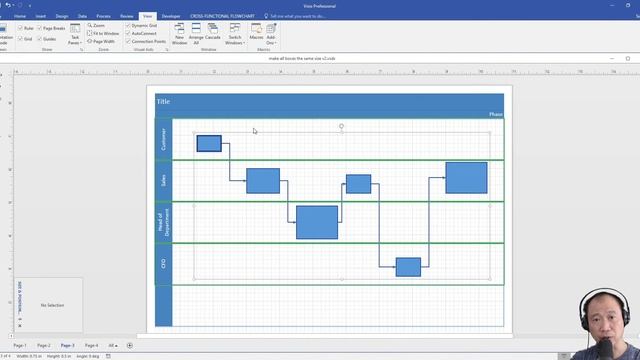Open the Design ribbon tab
Image resolution: width=640 pixels, height=360 pixels.
tap(62, 16)
